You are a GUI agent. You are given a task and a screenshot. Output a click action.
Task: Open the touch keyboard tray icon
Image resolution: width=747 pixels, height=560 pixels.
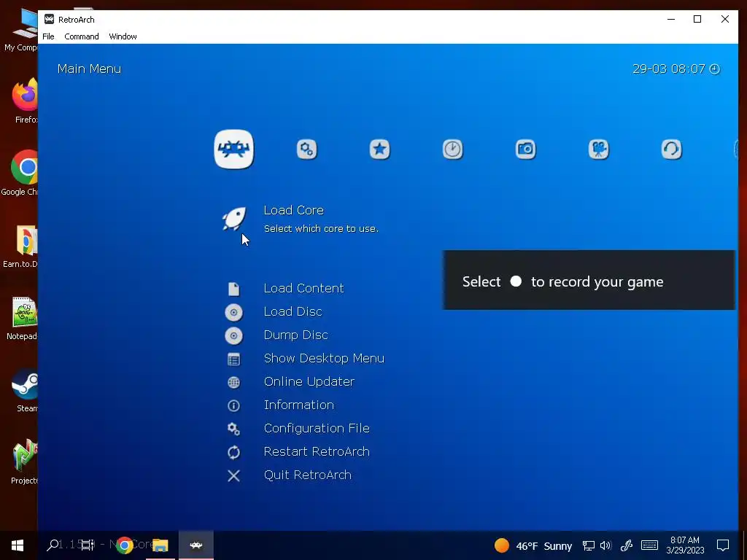(x=649, y=545)
